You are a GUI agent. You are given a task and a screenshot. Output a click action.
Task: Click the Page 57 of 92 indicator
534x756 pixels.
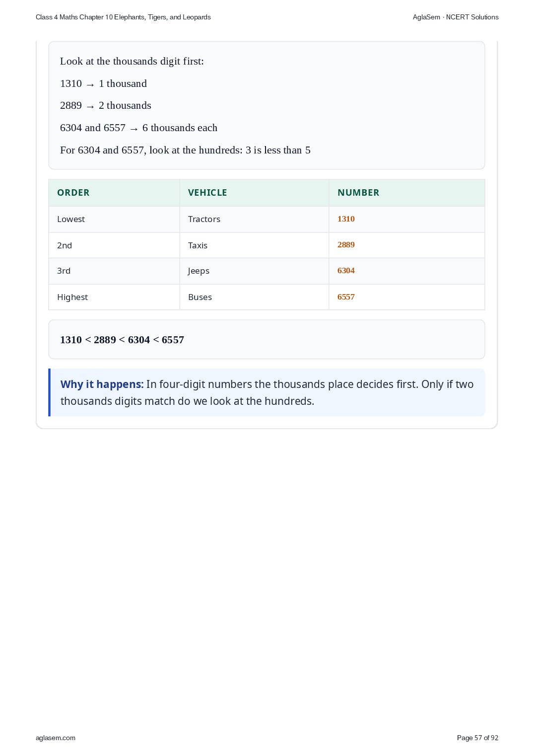point(477,738)
